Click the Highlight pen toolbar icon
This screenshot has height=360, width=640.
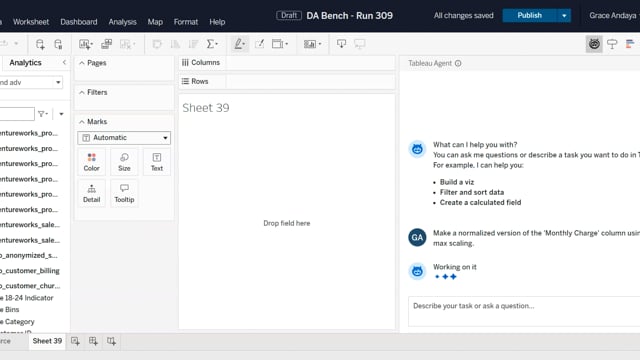[x=240, y=44]
